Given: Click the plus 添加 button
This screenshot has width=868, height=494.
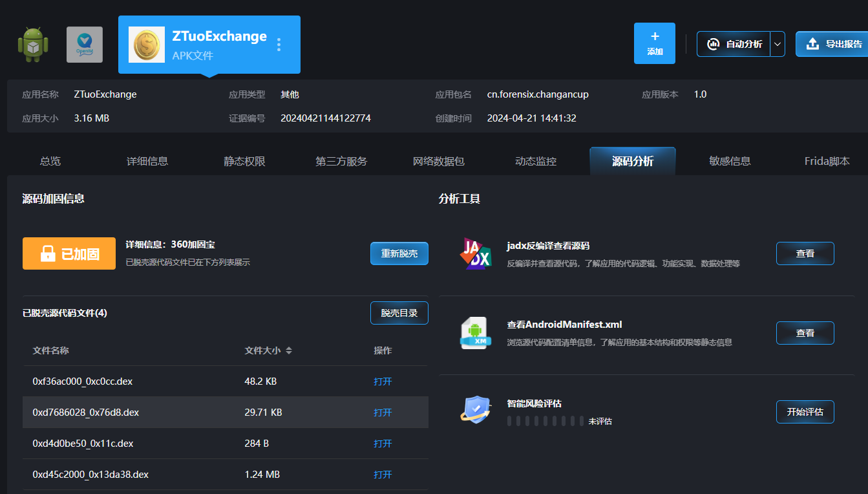Looking at the screenshot, I should [x=654, y=43].
